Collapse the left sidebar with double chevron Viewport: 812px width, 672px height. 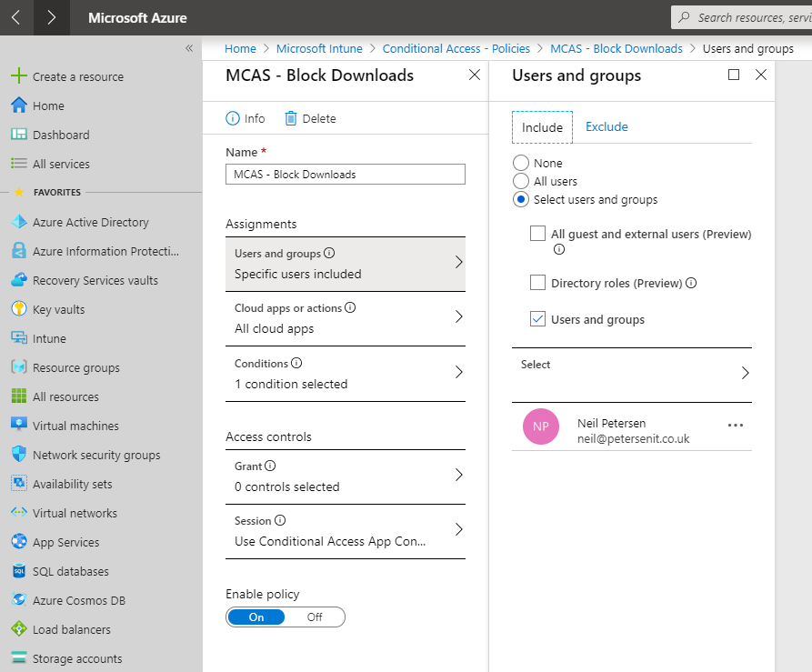click(189, 48)
